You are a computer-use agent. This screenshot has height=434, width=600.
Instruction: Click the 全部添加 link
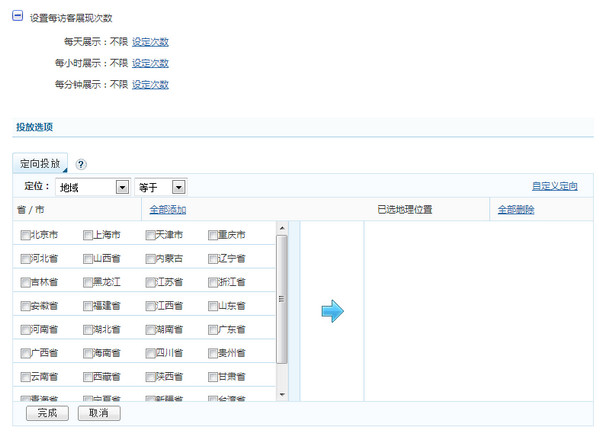pyautogui.click(x=168, y=210)
